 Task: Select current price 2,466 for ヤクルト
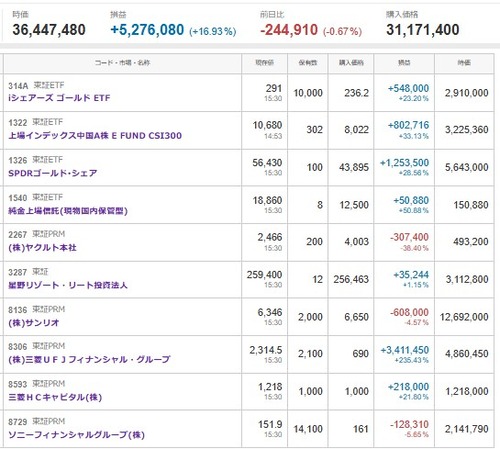point(270,237)
